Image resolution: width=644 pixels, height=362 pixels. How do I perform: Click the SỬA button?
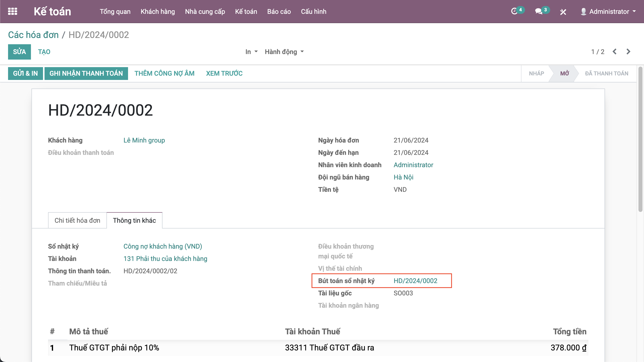coord(19,52)
